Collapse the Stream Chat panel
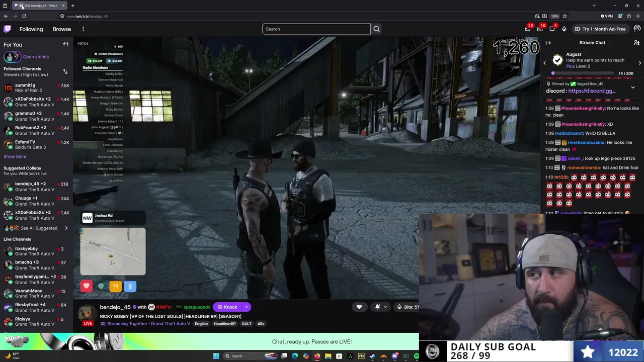 (548, 43)
